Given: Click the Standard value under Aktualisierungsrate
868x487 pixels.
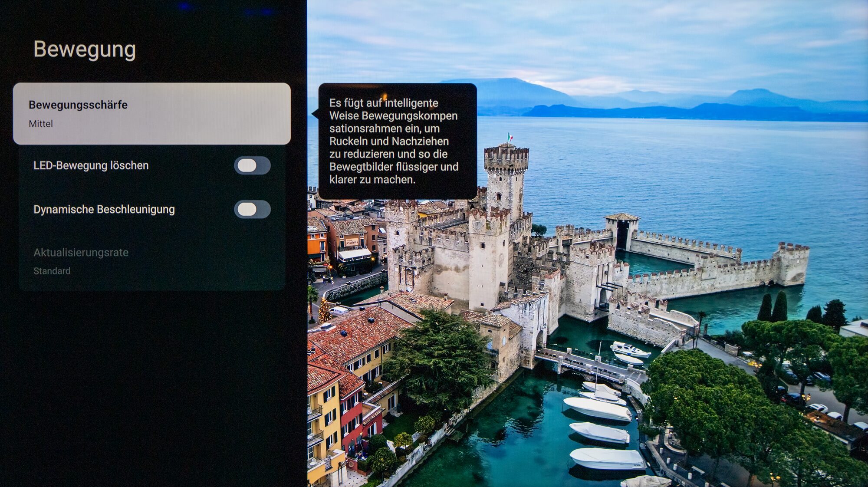Looking at the screenshot, I should click(52, 271).
